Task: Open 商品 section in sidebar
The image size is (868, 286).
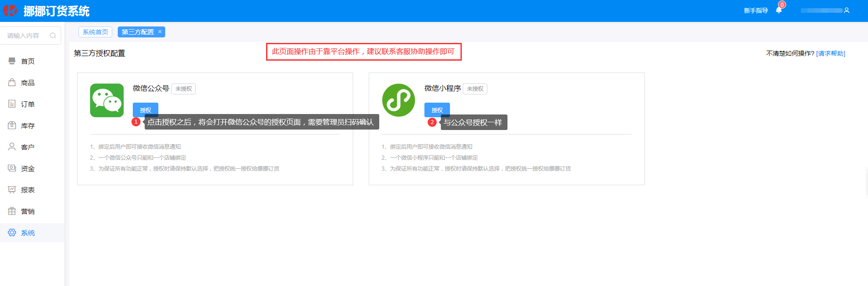Action: pyautogui.click(x=27, y=83)
